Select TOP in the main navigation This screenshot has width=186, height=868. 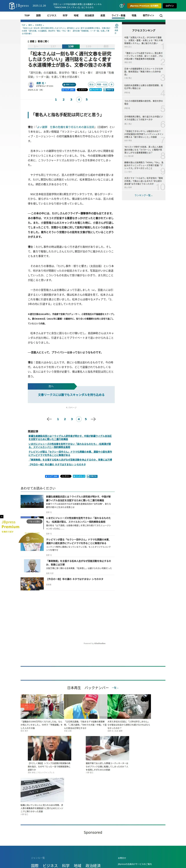27,15
